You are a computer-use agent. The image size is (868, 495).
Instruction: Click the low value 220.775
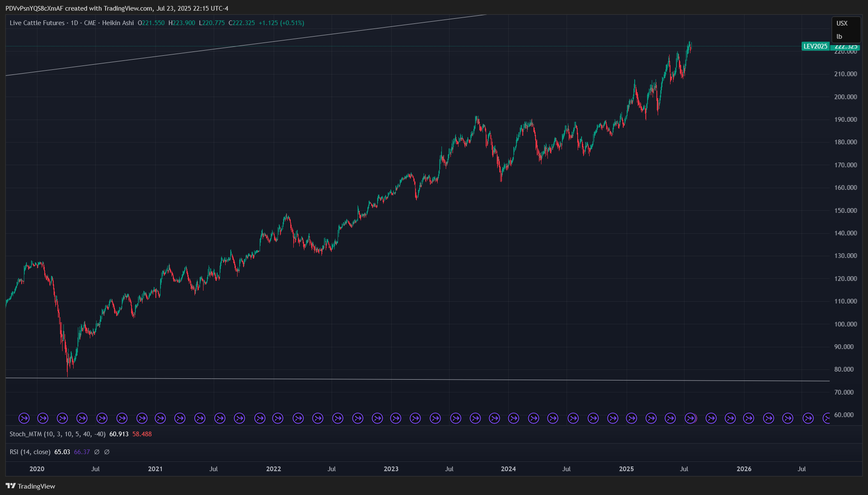(213, 23)
